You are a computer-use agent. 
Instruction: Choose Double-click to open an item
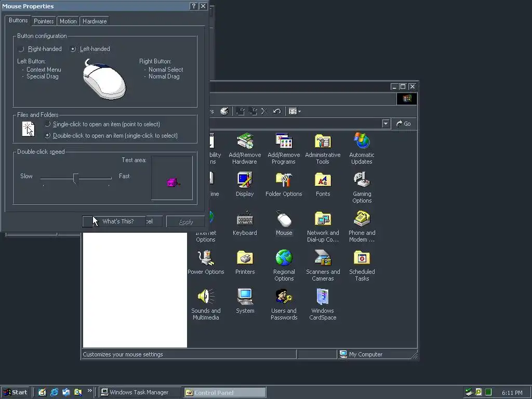tap(111, 136)
